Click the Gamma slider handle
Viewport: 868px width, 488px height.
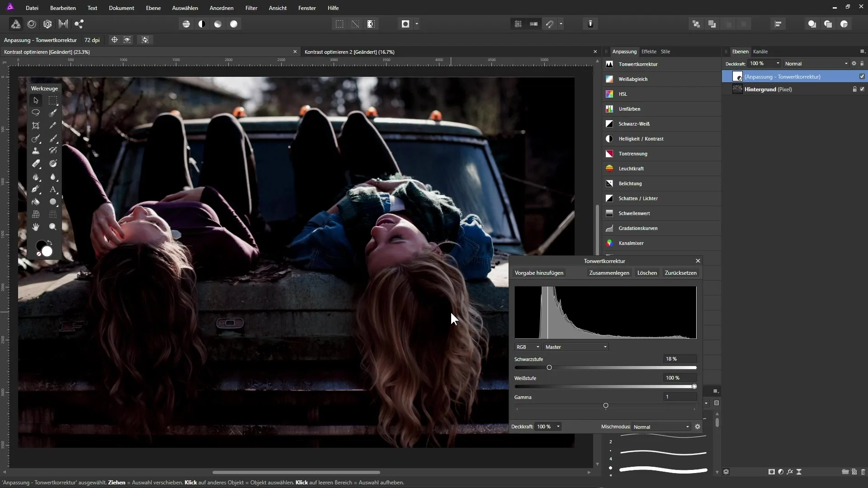pyautogui.click(x=606, y=406)
